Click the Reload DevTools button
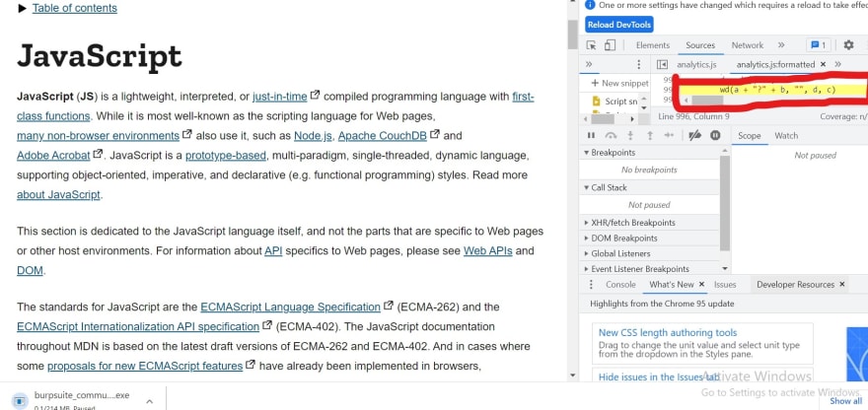868x410 pixels. click(x=618, y=25)
